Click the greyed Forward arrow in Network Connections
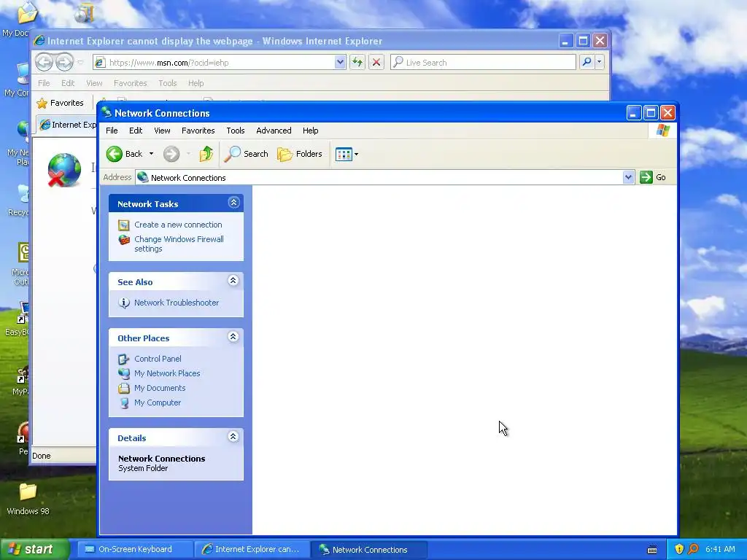 click(171, 154)
